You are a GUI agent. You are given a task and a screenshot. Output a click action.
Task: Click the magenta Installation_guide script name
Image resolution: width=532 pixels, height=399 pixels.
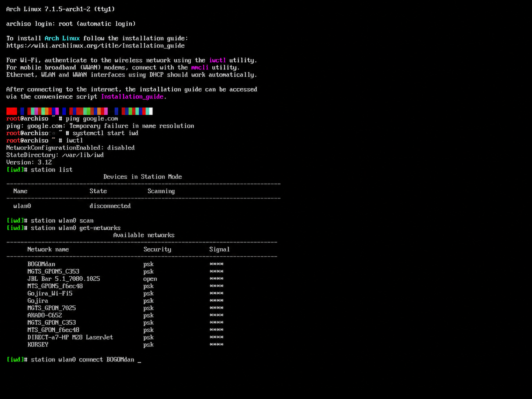point(132,97)
